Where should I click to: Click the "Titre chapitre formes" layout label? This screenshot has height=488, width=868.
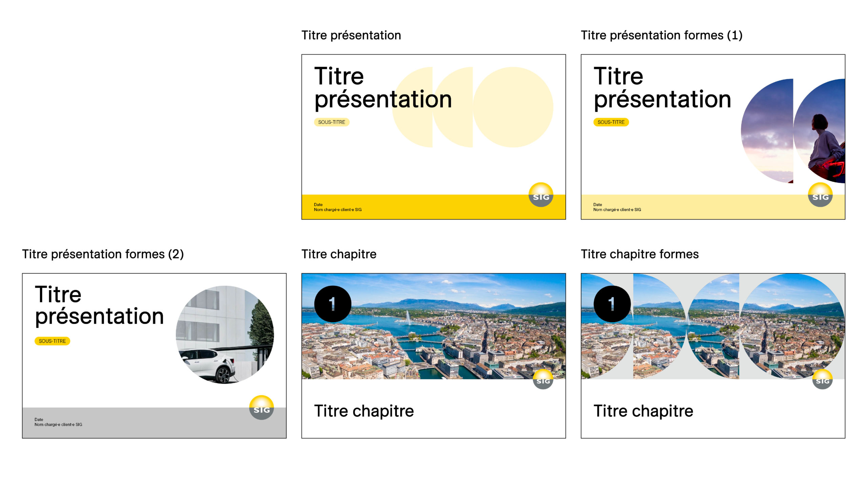(640, 254)
